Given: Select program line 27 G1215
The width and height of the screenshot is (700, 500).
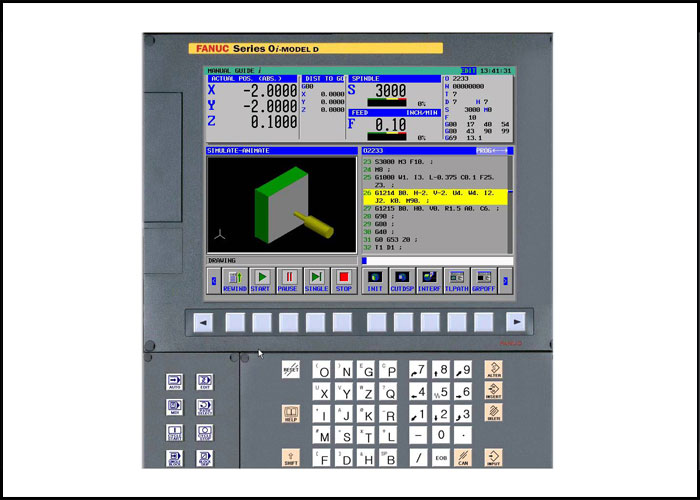Looking at the screenshot, I should click(435, 208).
